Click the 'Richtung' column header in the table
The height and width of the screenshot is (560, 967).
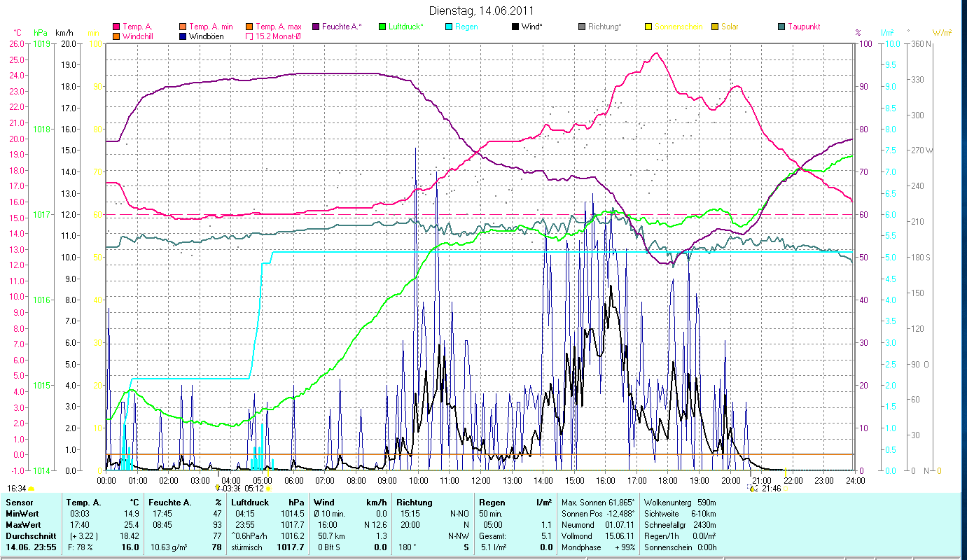(x=415, y=503)
